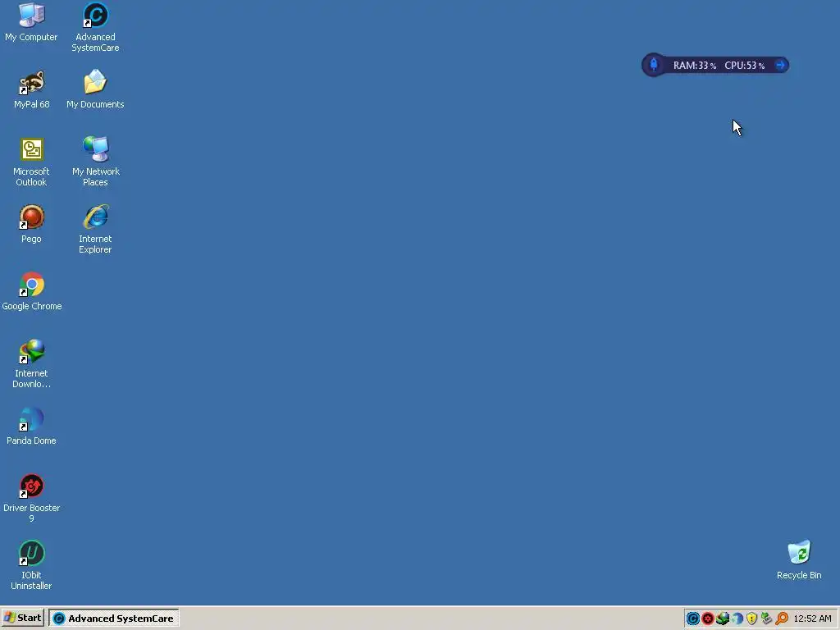Select the Internet Explorer desktop icon
Image resolution: width=840 pixels, height=630 pixels.
coord(95,229)
